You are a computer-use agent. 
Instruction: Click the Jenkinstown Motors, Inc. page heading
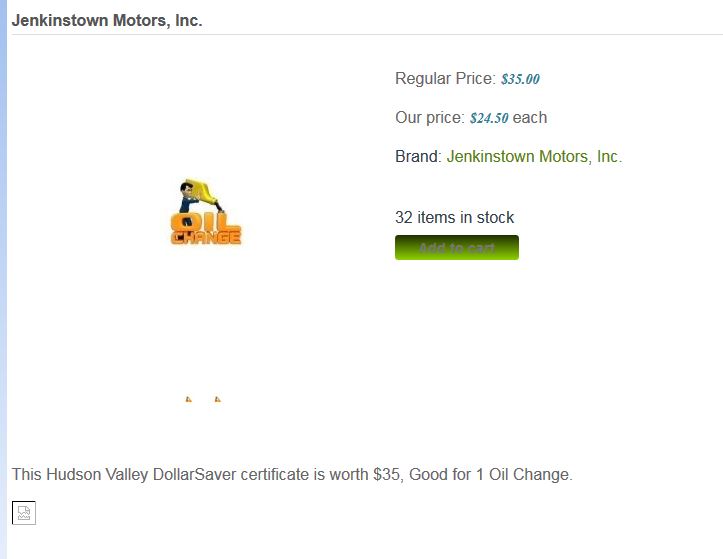(x=107, y=20)
